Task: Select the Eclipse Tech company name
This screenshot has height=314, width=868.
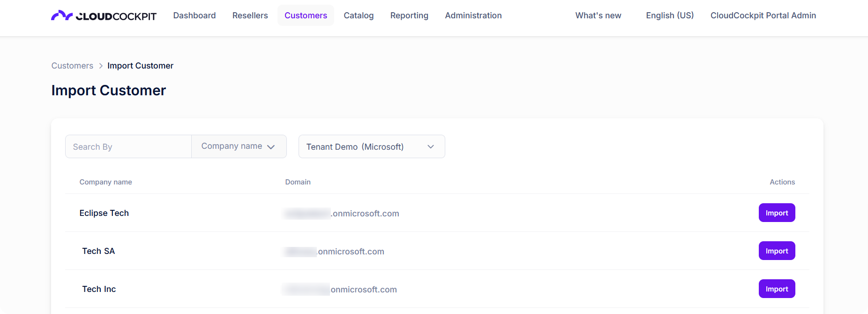Action: pyautogui.click(x=104, y=213)
